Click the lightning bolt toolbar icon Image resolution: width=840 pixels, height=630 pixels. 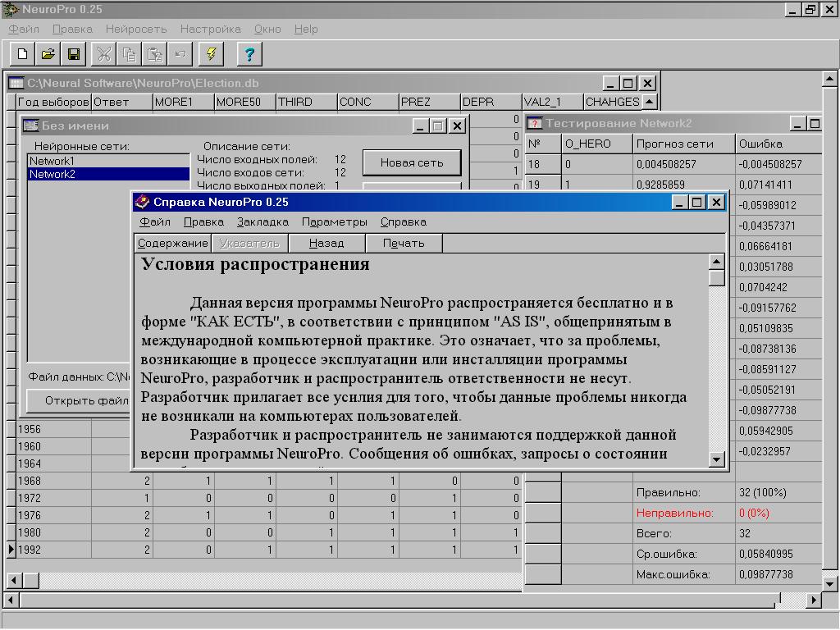212,54
